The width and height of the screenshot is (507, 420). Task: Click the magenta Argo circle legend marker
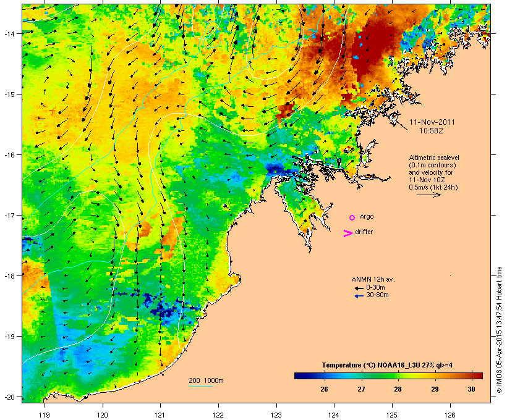[352, 218]
